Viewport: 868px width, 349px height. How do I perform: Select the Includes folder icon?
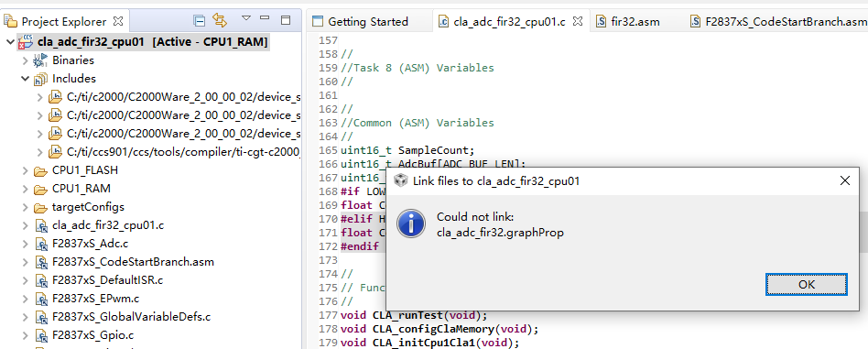pos(40,79)
